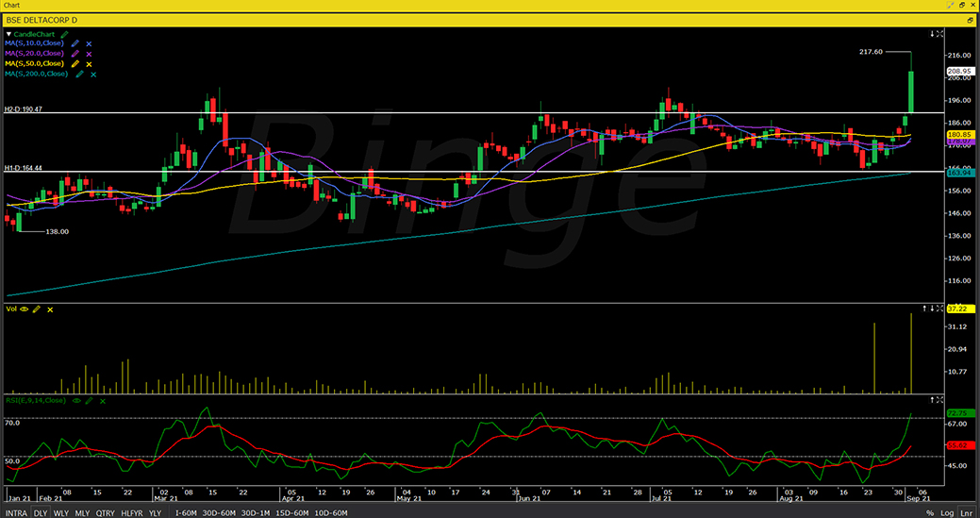Toggle visibility of the RSI indicator

click(x=76, y=400)
